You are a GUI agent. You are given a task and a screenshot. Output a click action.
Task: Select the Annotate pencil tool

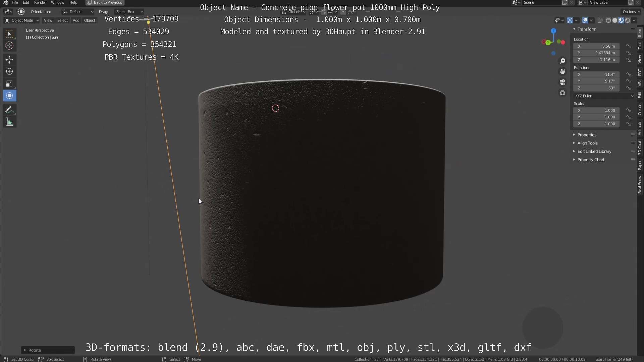pyautogui.click(x=9, y=110)
